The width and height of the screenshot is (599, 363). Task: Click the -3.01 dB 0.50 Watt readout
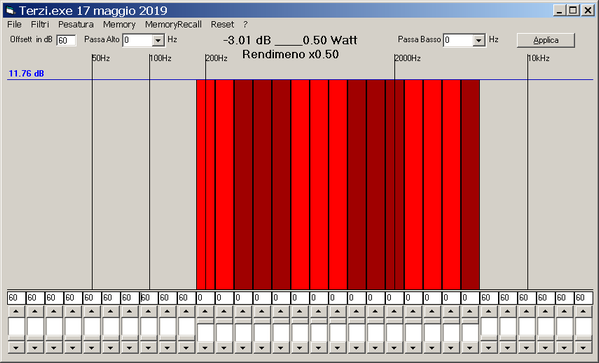tap(290, 40)
